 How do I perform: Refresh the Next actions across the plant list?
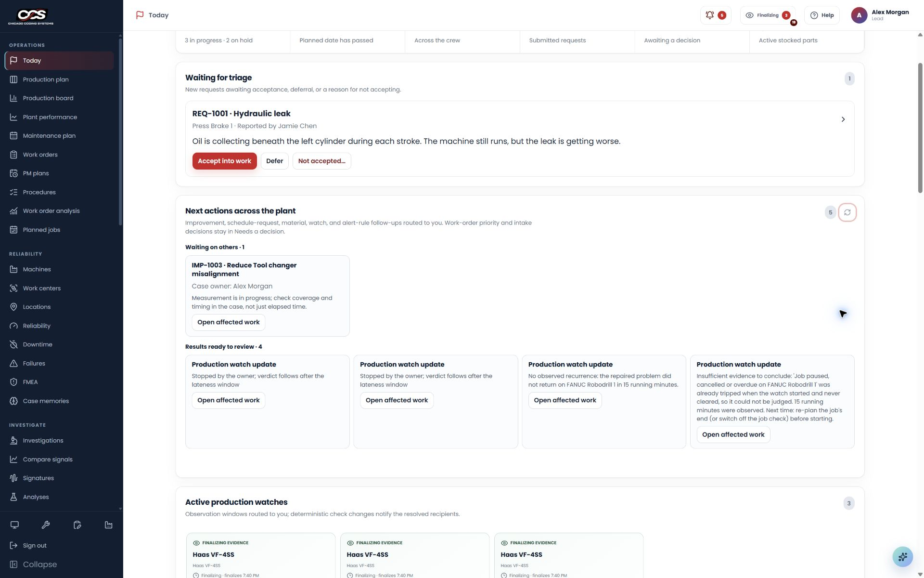tap(847, 212)
